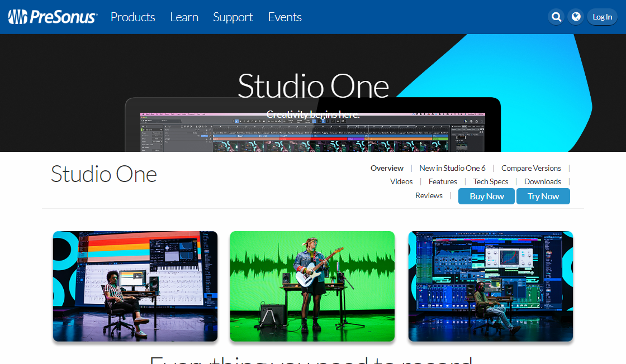Screen dimensions: 626x364
Task: Select the Overview tab
Action: tap(387, 168)
